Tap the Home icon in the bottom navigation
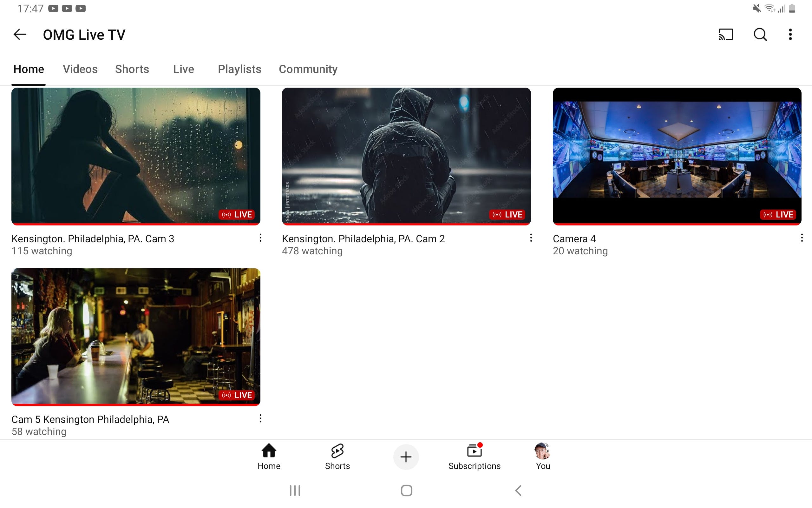812x508 pixels. tap(269, 456)
